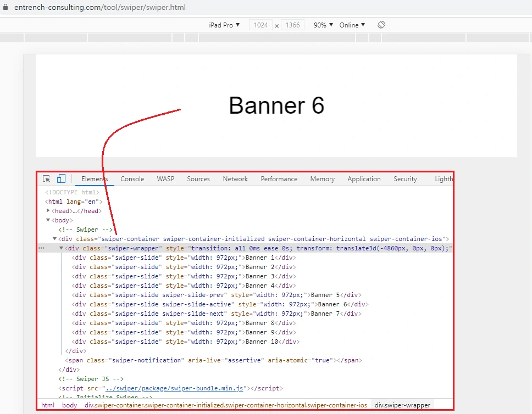Click the div.swiper-wrapper breadcrumb
532x414 pixels.
click(402, 405)
